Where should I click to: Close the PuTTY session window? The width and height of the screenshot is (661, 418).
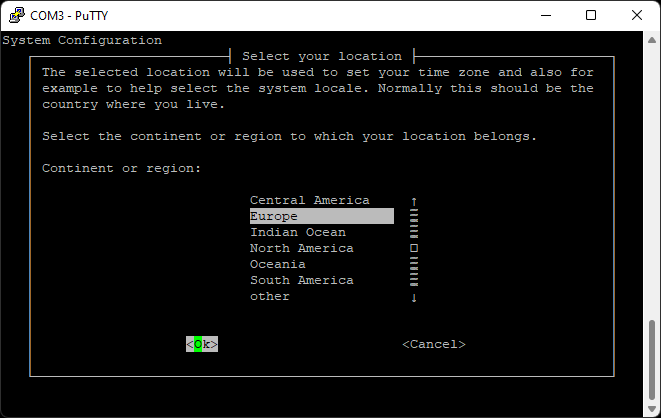(x=637, y=15)
